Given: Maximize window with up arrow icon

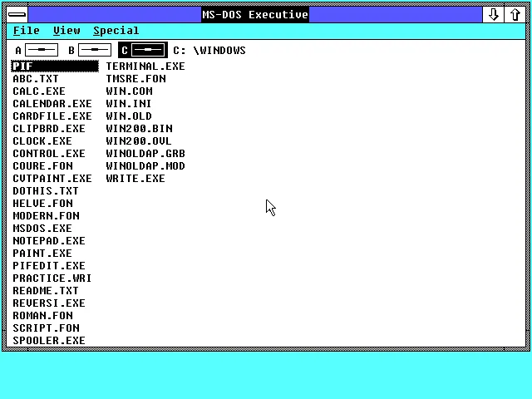Looking at the screenshot, I should click(x=515, y=15).
